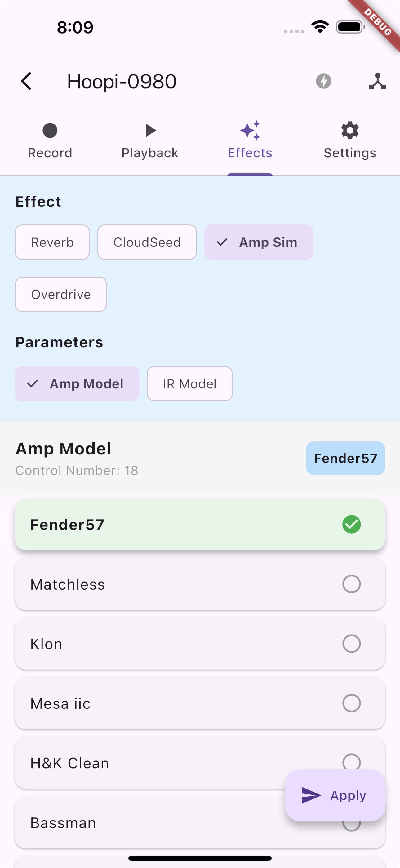Choose the Bassman list item

pos(200,822)
